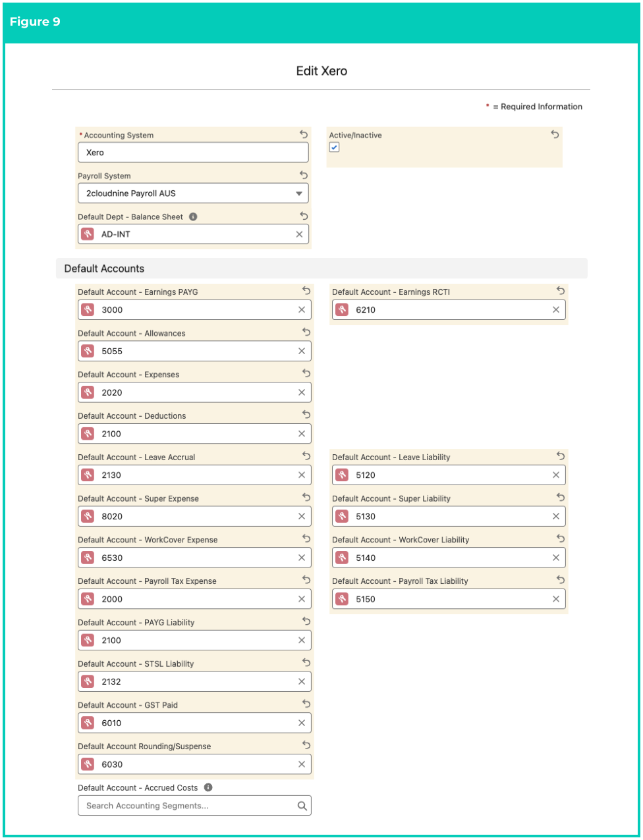Image resolution: width=643 pixels, height=840 pixels.
Task: Select the 5150 Payroll Tax Liability value
Action: pos(366,599)
